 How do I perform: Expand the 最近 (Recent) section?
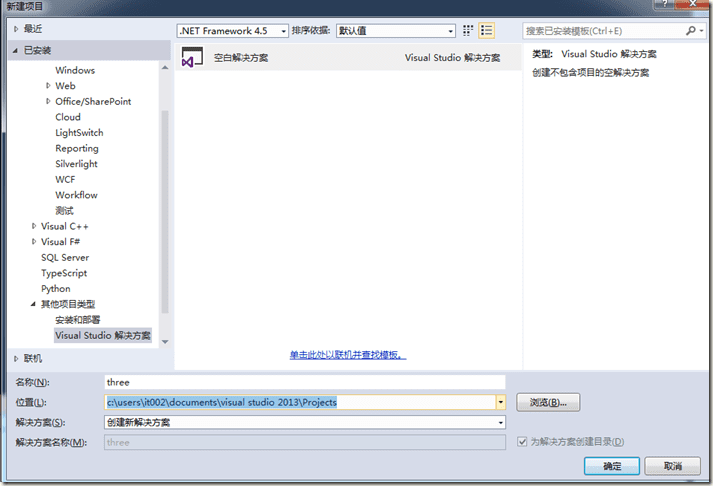(16, 29)
